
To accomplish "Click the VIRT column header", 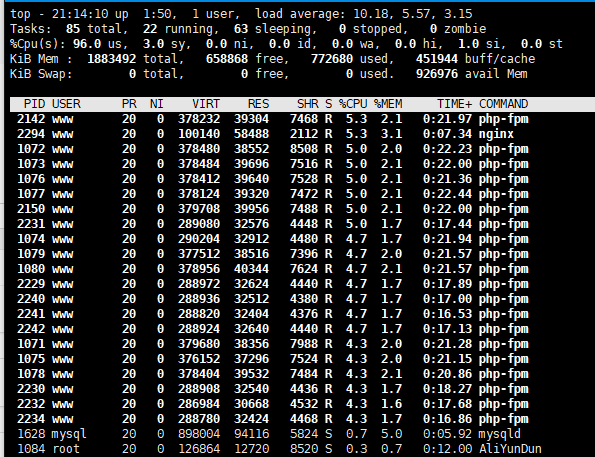I will (x=206, y=104).
